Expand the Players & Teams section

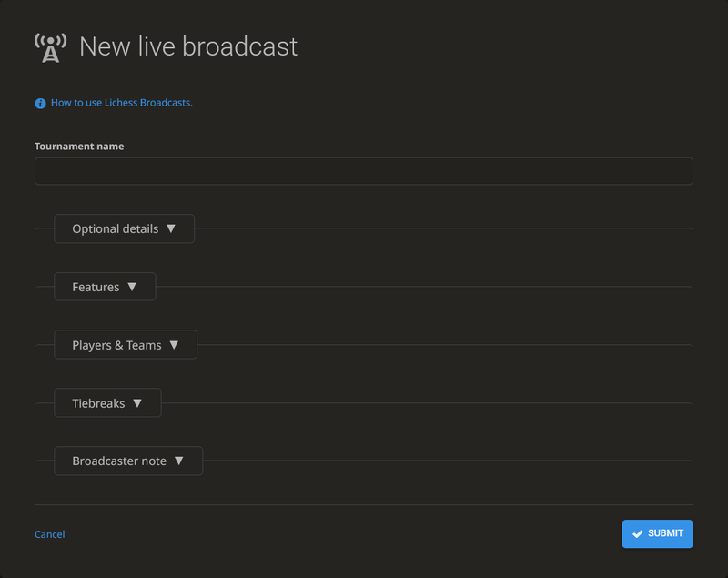tap(126, 345)
